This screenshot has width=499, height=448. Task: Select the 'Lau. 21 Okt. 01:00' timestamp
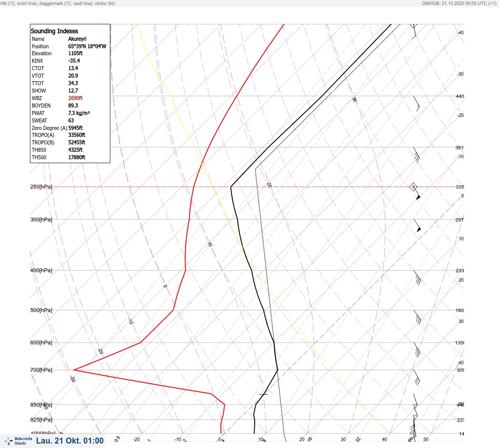[x=70, y=441]
